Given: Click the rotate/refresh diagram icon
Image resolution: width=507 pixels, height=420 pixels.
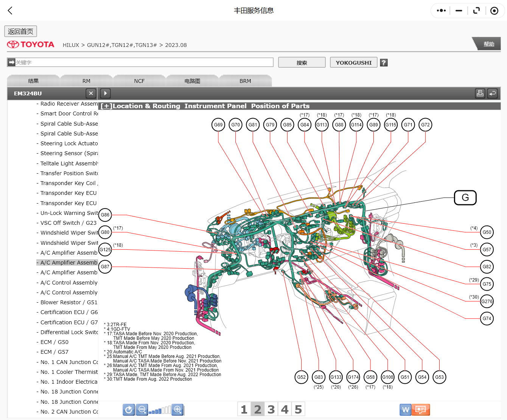Looking at the screenshot, I should [129, 410].
